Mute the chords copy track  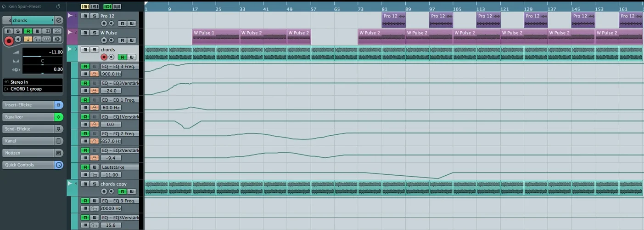(x=85, y=184)
